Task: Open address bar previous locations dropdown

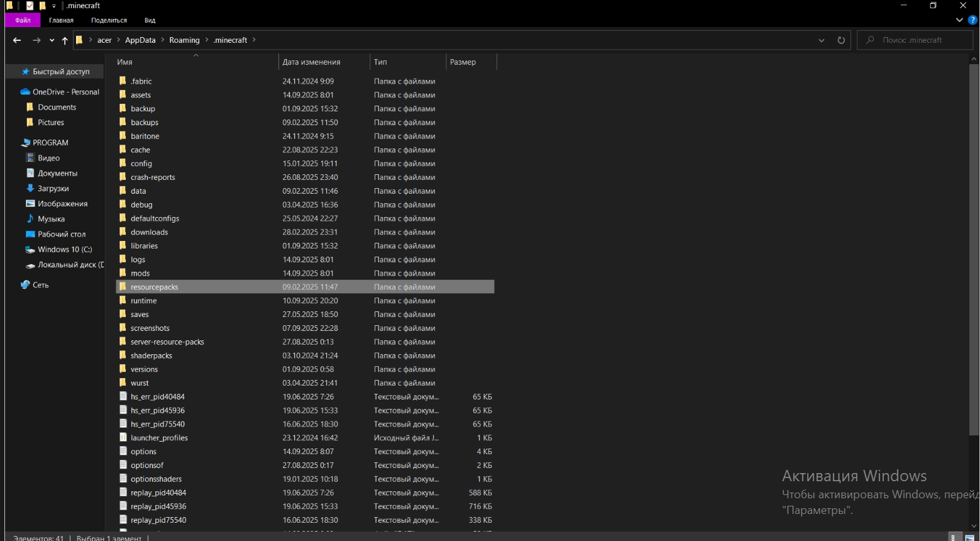Action: click(x=822, y=40)
